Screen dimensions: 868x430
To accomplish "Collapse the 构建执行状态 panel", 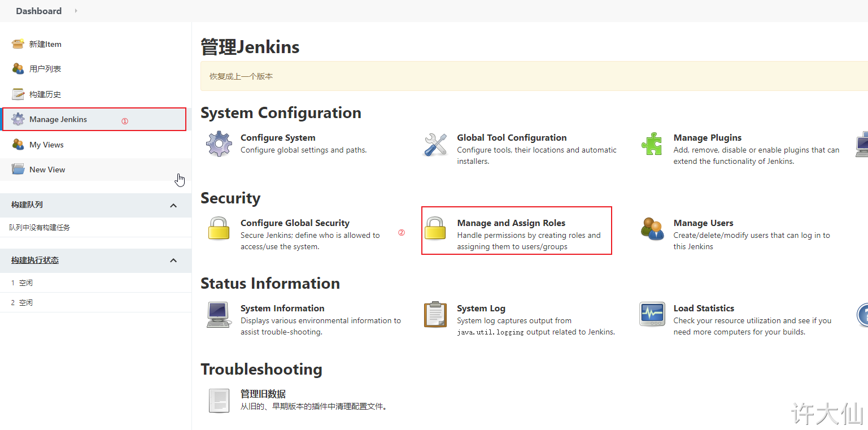I will pos(173,260).
